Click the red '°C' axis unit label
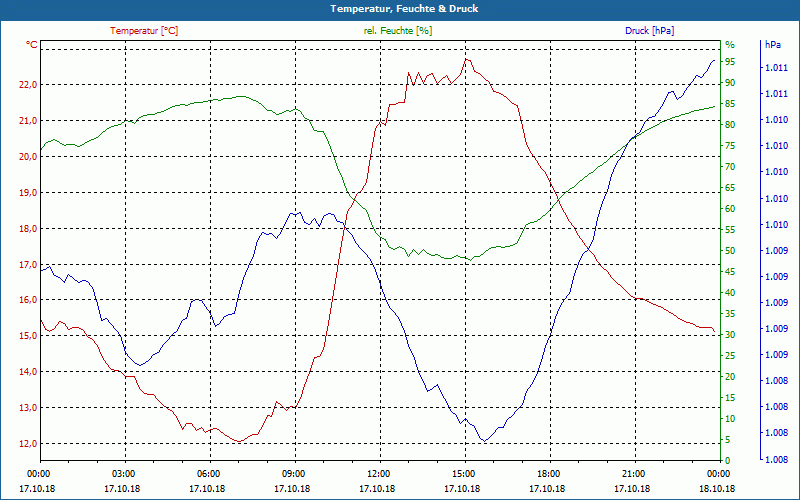 [32, 45]
